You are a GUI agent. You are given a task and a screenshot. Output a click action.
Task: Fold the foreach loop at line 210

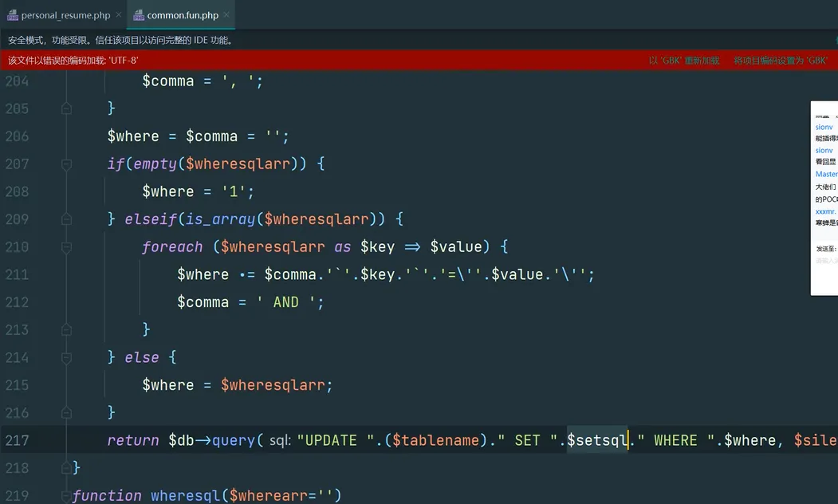click(67, 247)
